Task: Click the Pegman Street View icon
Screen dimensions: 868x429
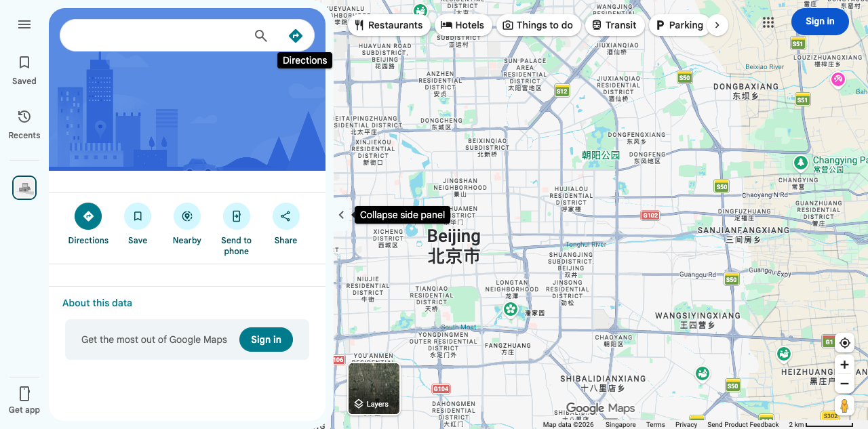Action: point(844,406)
